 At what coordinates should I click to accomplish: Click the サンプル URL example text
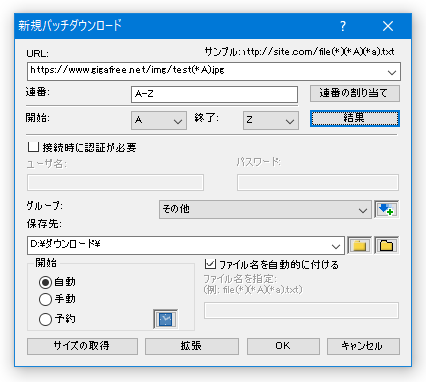coord(299,51)
